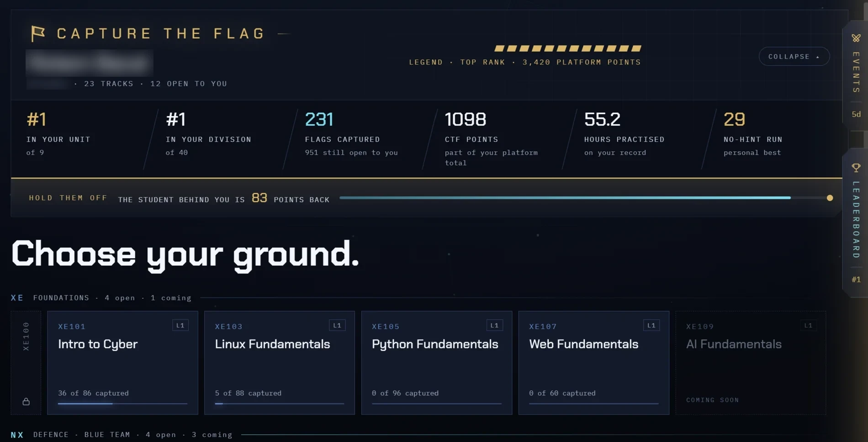This screenshot has height=442, width=868.
Task: Click the 'IN YOUR DIVISION' rank label
Action: click(208, 139)
